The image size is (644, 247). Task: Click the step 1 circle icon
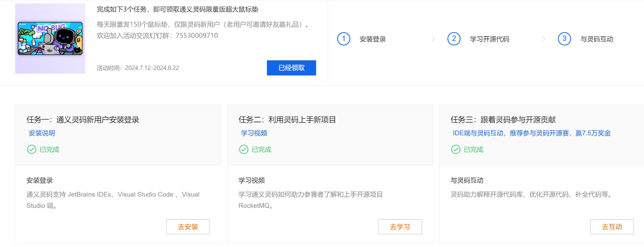[x=344, y=39]
